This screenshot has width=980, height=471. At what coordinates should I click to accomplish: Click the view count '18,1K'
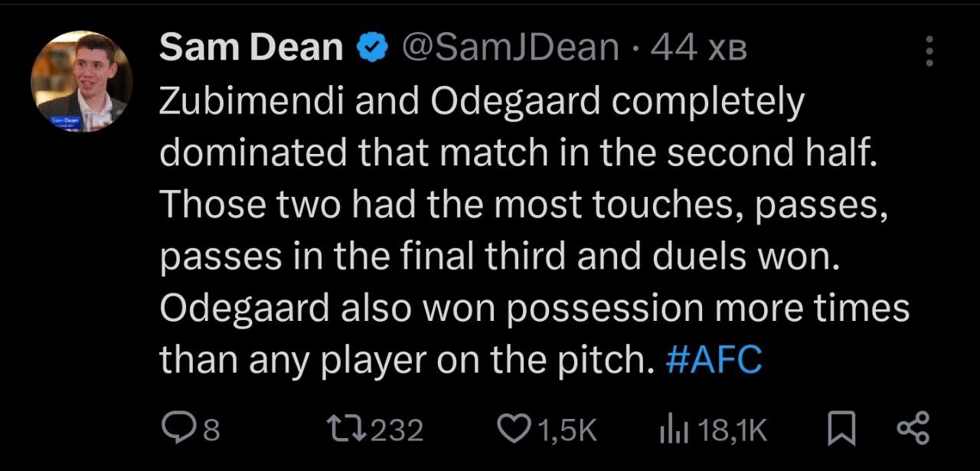coord(732,430)
